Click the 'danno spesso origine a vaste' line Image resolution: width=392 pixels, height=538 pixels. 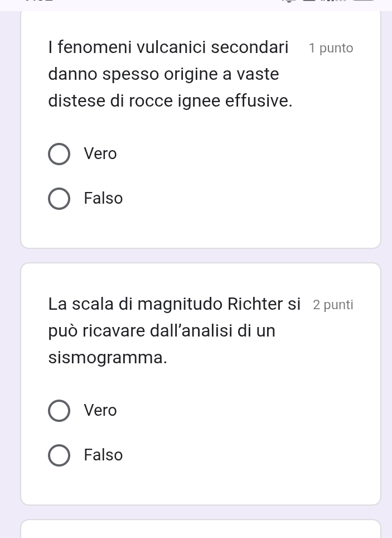point(163,74)
